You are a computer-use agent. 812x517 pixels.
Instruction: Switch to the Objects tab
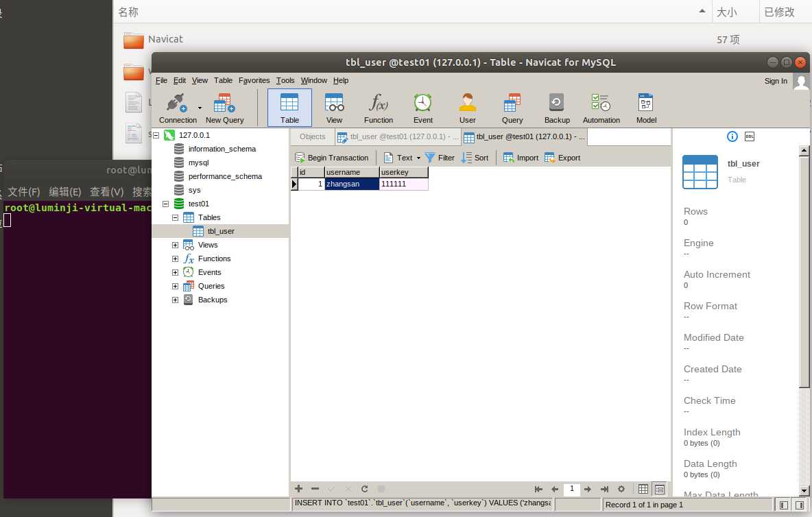point(313,136)
